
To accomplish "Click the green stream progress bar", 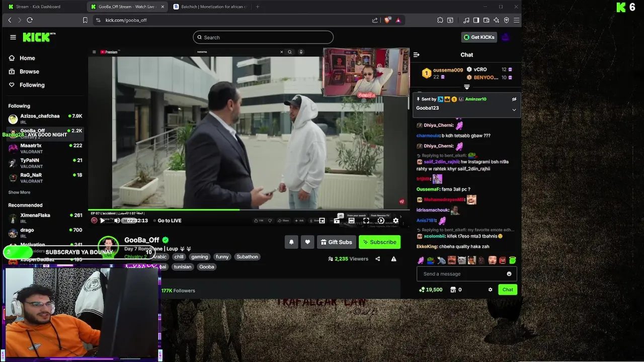I will point(164,210).
